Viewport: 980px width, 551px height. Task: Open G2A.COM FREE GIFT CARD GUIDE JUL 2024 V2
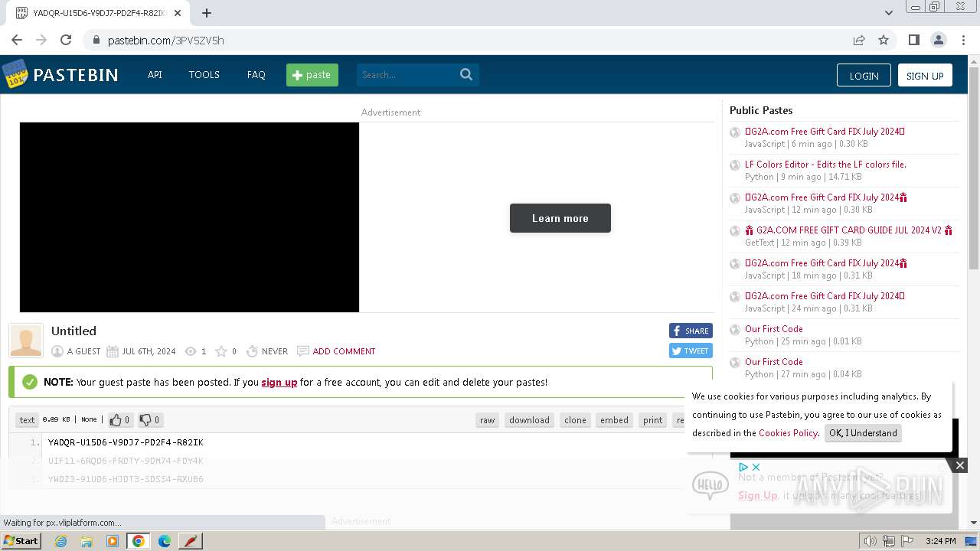pyautogui.click(x=849, y=230)
